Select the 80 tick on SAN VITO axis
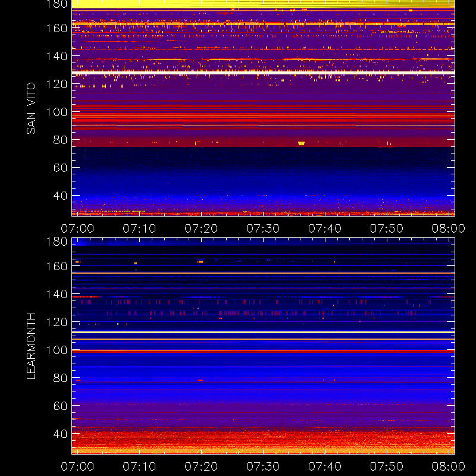 pyautogui.click(x=61, y=140)
